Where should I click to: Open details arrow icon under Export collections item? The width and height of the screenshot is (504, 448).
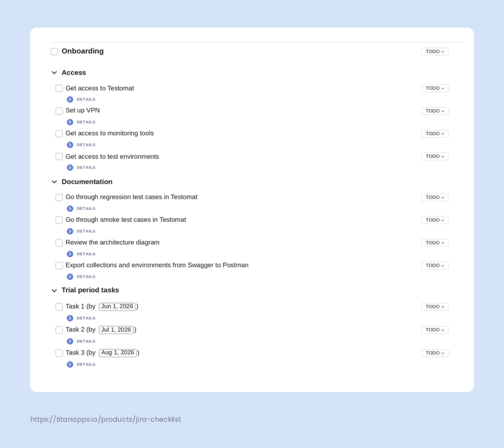coord(70,277)
